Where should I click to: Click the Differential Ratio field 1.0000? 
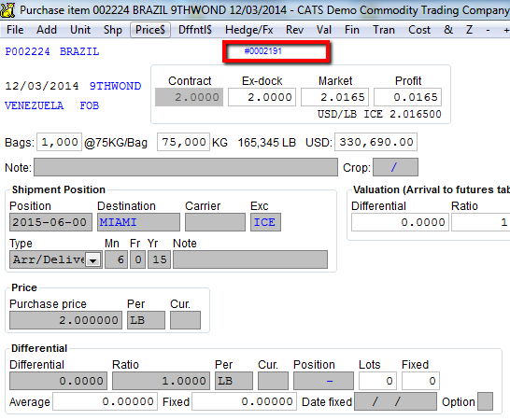(161, 381)
